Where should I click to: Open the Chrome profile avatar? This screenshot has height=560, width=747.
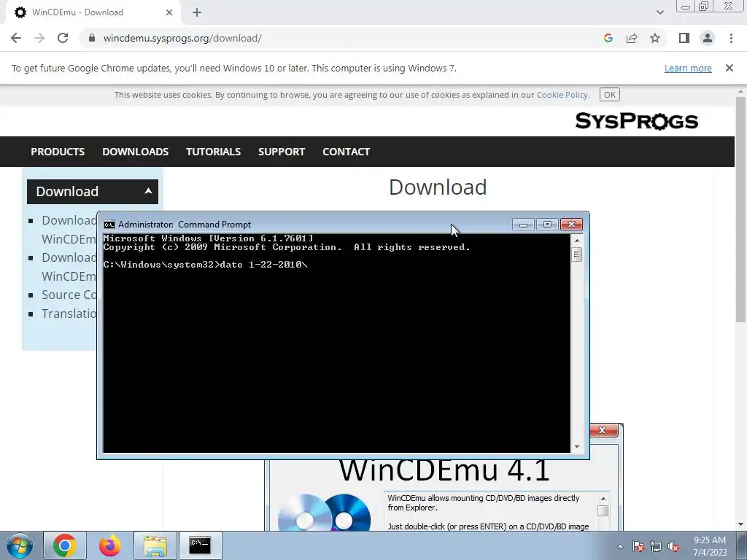pyautogui.click(x=708, y=38)
